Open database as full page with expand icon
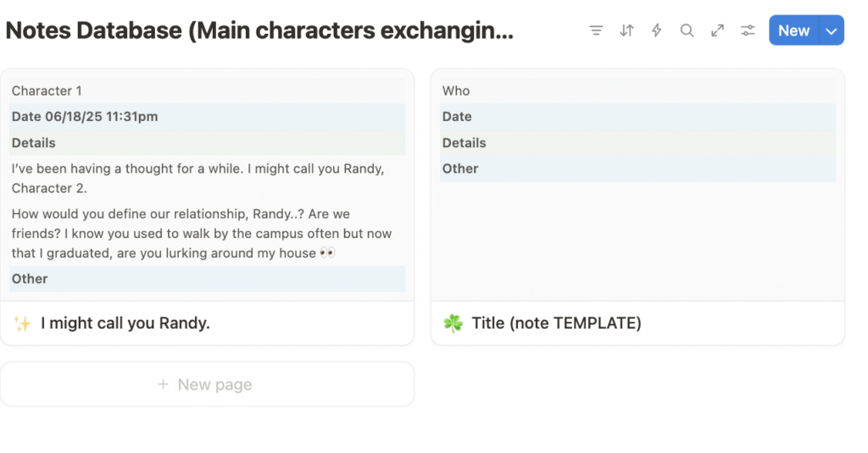The width and height of the screenshot is (868, 453). point(717,30)
